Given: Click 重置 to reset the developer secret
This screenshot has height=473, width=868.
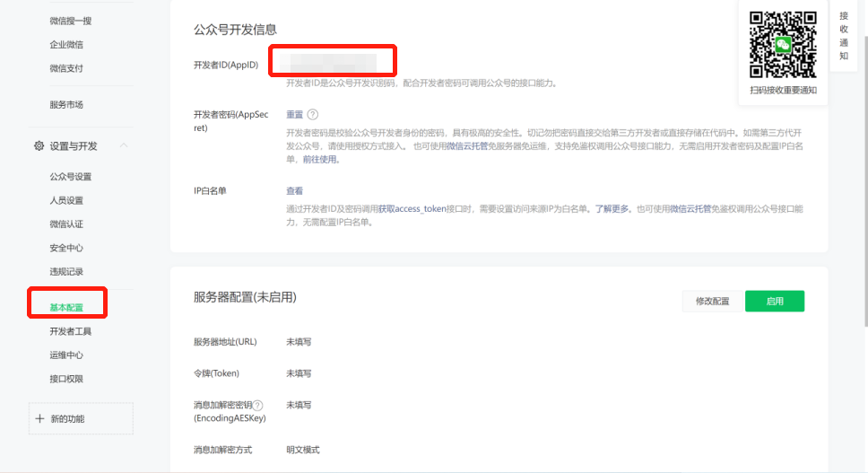Looking at the screenshot, I should tap(294, 115).
